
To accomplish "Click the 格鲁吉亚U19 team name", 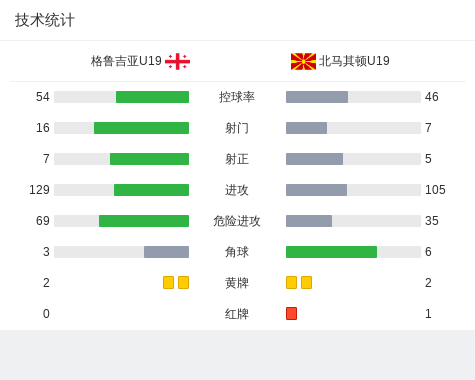I will 126,61.
